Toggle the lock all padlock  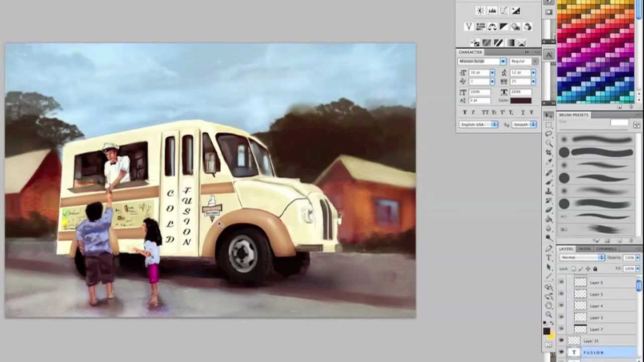pos(595,269)
